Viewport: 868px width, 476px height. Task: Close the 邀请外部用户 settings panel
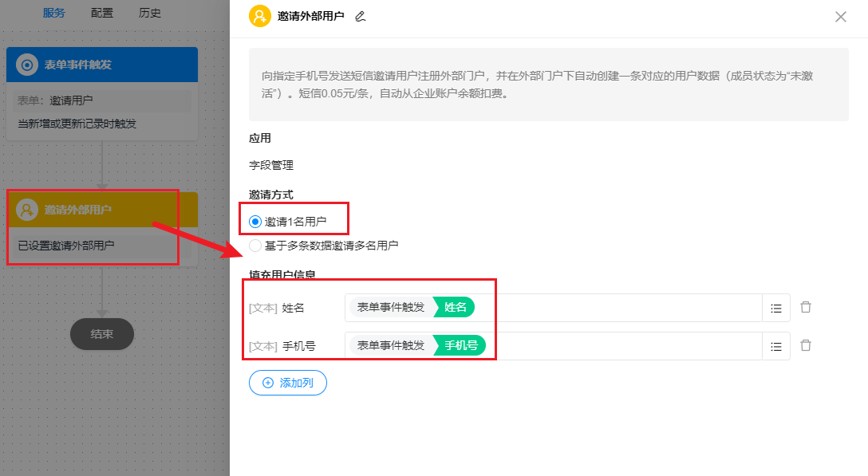click(x=840, y=16)
